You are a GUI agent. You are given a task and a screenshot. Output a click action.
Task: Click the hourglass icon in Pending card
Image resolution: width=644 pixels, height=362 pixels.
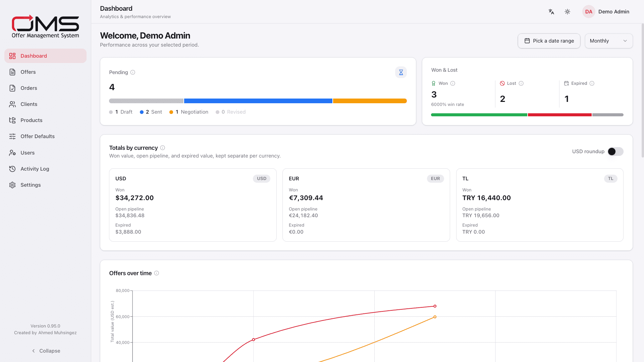(x=401, y=72)
